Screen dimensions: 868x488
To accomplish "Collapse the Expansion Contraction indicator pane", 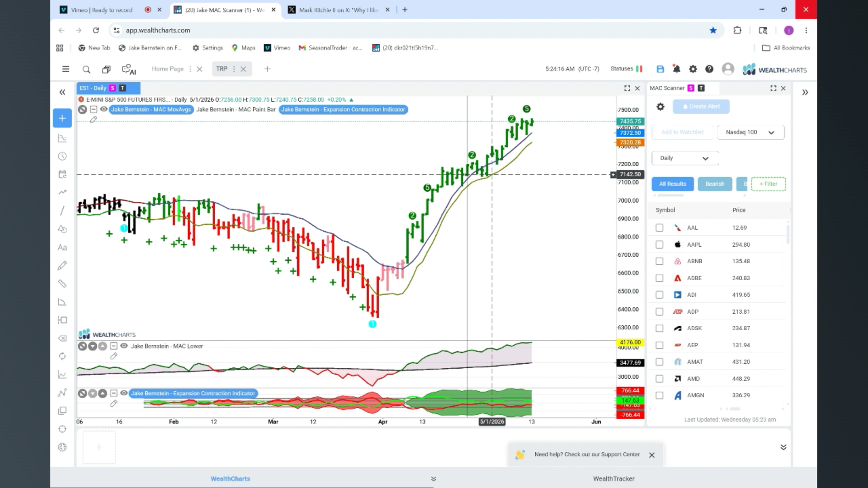I will [114, 394].
